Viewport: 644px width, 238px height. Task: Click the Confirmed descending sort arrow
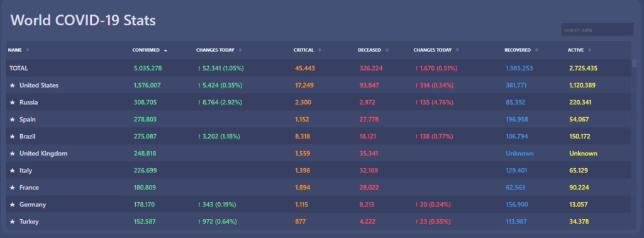pyautogui.click(x=165, y=50)
